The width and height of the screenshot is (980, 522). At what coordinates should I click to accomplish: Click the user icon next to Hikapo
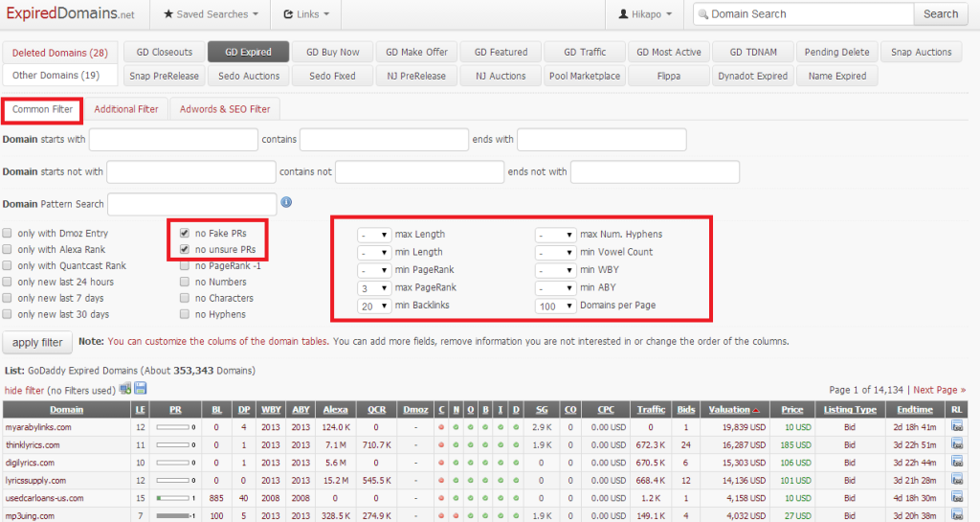coord(623,13)
